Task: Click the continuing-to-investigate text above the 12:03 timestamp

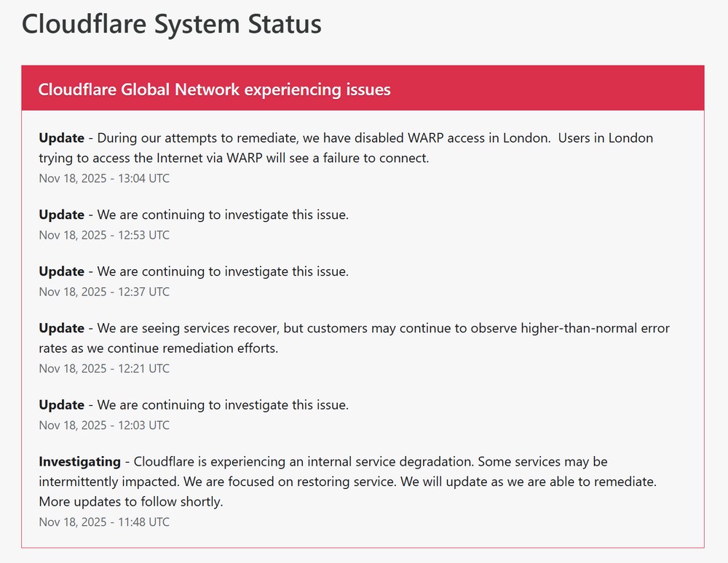Action: [223, 405]
